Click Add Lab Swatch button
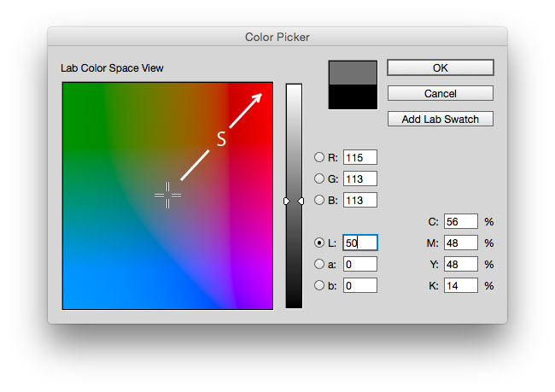This screenshot has height=392, width=555. click(x=441, y=119)
